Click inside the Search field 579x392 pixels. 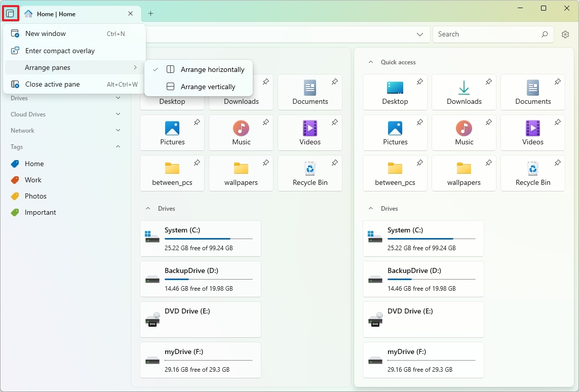481,34
